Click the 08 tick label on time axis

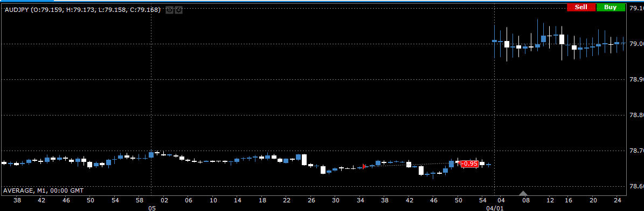(525, 200)
